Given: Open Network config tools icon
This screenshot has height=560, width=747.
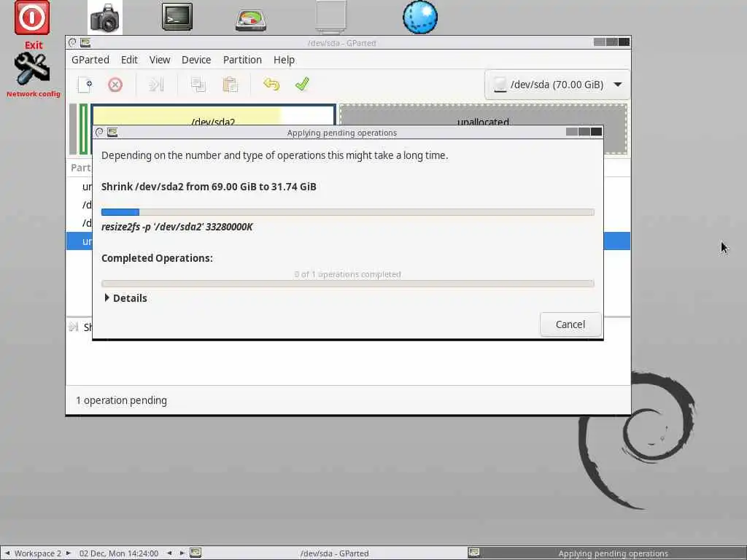Looking at the screenshot, I should [x=32, y=69].
